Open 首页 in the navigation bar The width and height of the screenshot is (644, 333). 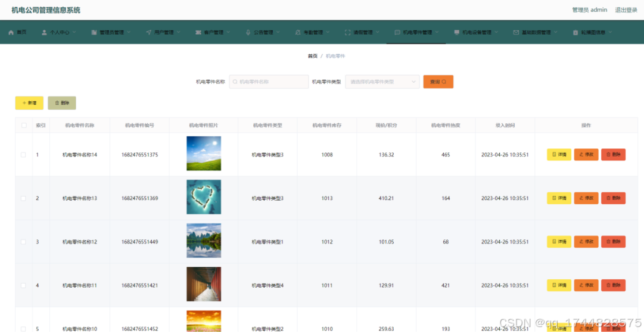tap(17, 32)
